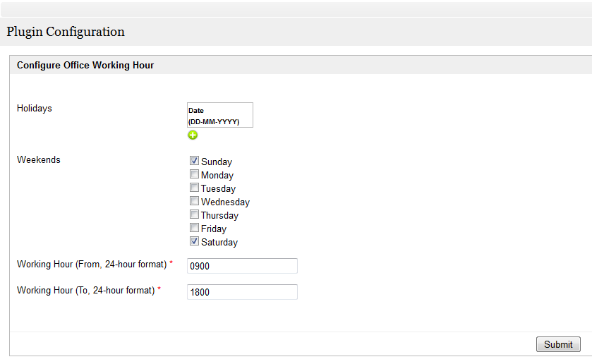Check the Wednesday weekend box
Image resolution: width=592 pixels, height=364 pixels.
click(x=194, y=201)
